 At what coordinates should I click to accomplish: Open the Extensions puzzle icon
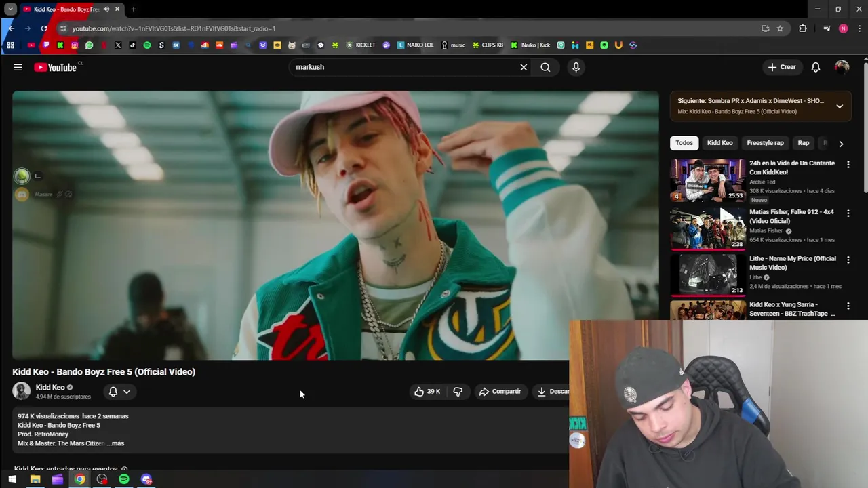point(803,28)
